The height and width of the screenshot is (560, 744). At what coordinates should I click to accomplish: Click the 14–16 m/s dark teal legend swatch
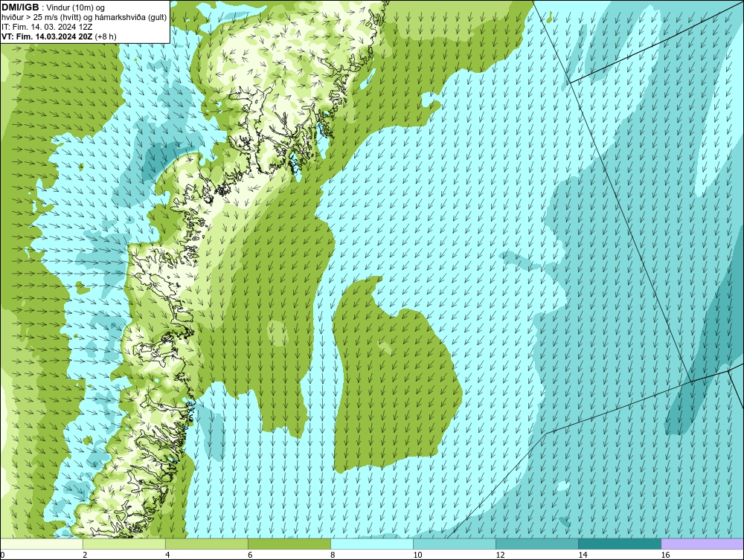619,544
